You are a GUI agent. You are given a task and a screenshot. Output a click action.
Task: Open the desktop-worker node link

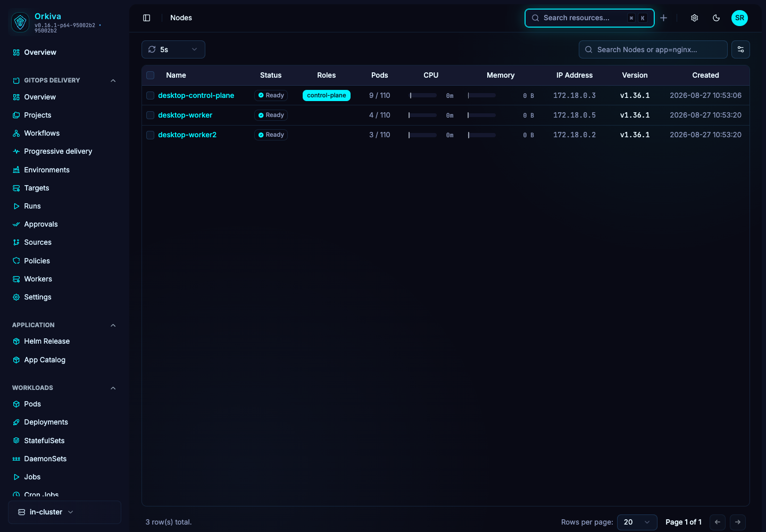coord(185,115)
